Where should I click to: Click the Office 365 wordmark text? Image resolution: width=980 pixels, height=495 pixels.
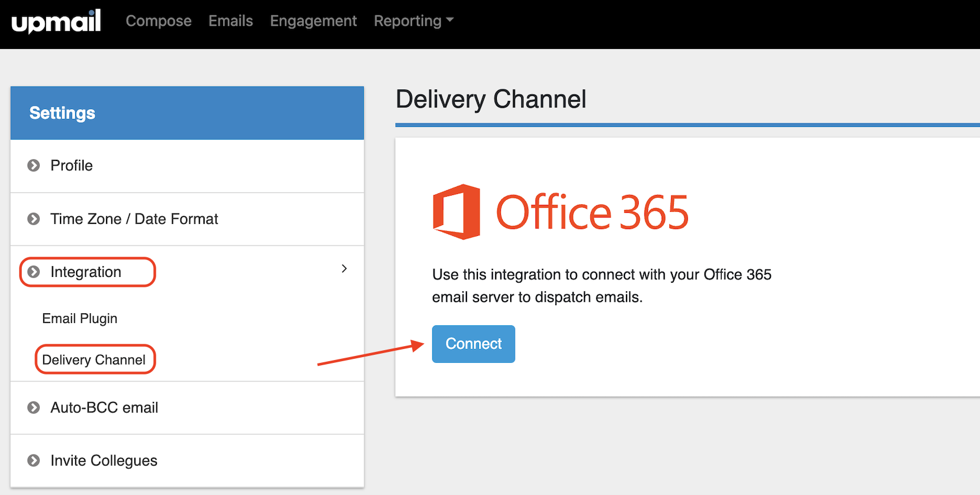tap(592, 212)
